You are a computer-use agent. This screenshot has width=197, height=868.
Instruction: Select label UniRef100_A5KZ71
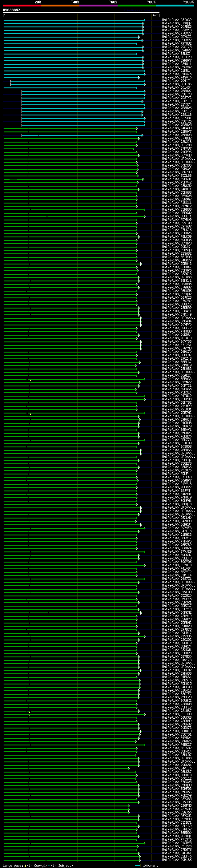click(177, 440)
